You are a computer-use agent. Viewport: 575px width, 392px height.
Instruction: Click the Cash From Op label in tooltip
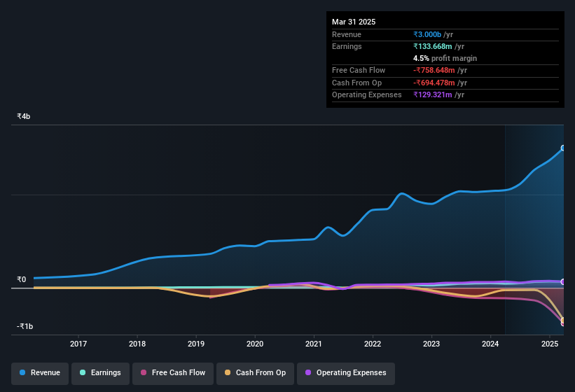pos(356,83)
